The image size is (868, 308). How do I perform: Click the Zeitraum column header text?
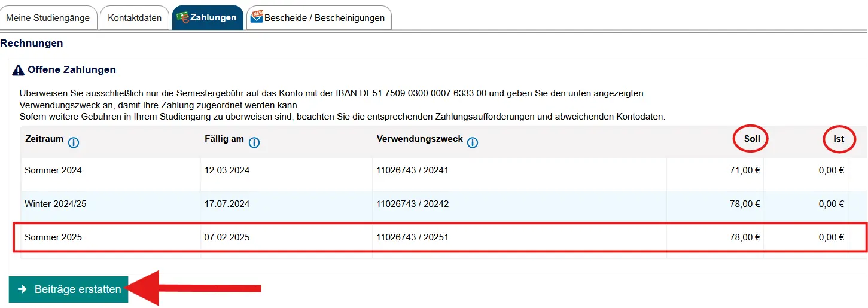tap(44, 139)
